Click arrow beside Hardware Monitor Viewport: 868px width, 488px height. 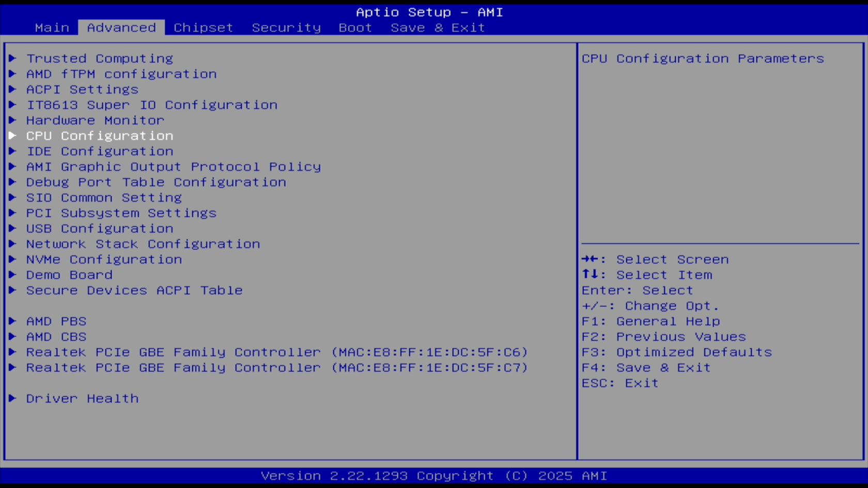[12, 120]
